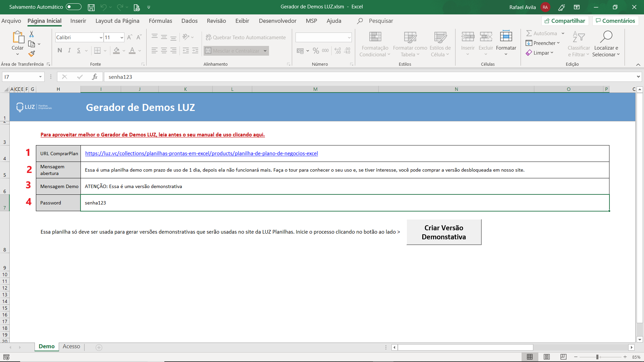Toggle Mesclar e Centralizar

[233, 51]
